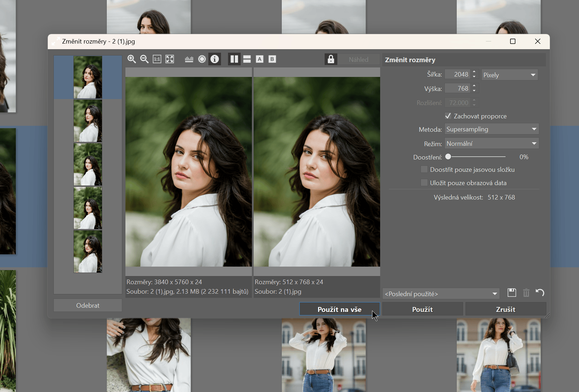Reset settings with the undo arrow

tap(540, 293)
